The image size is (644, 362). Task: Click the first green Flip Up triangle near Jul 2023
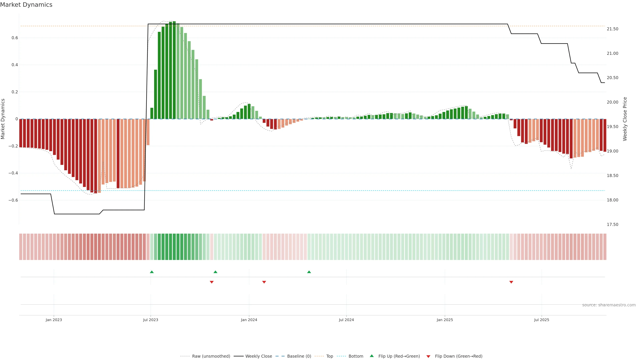[152, 272]
